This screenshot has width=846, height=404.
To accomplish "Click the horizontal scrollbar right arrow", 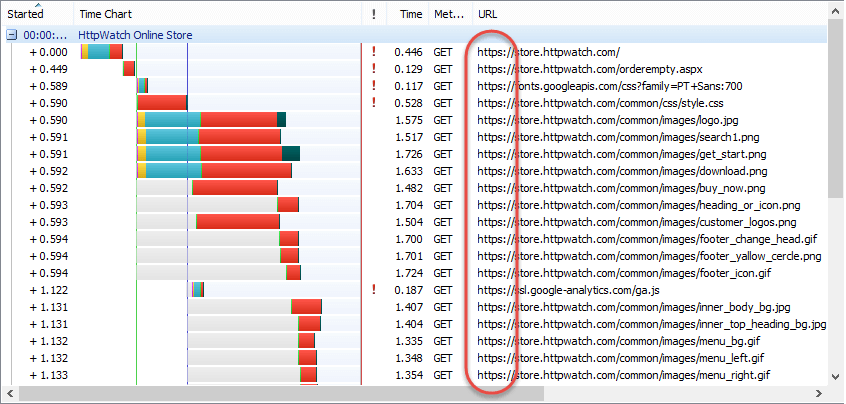I will coord(818,393).
